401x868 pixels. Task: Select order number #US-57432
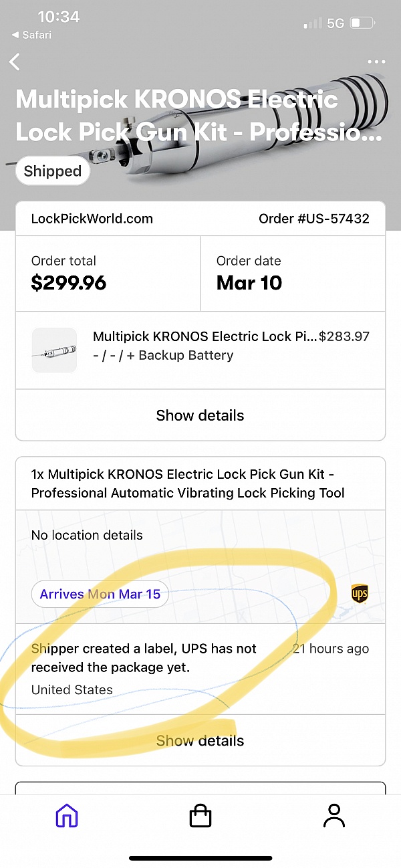(313, 219)
